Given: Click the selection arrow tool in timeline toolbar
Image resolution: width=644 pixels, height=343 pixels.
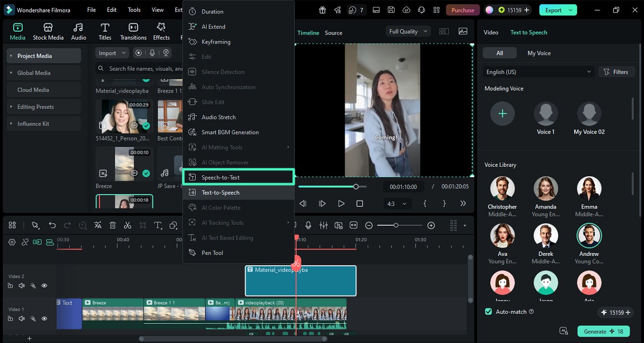Looking at the screenshot, I should point(35,225).
